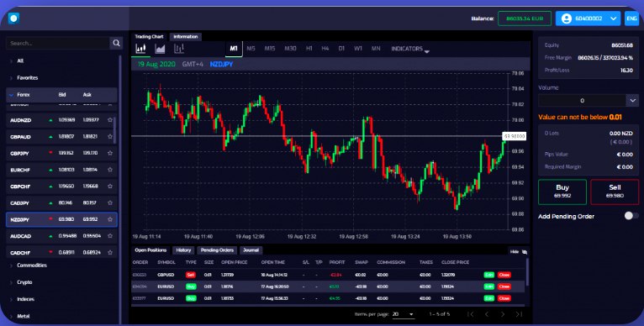This screenshot has width=644, height=326.
Task: Select the W1 timeframe
Action: [x=358, y=49]
